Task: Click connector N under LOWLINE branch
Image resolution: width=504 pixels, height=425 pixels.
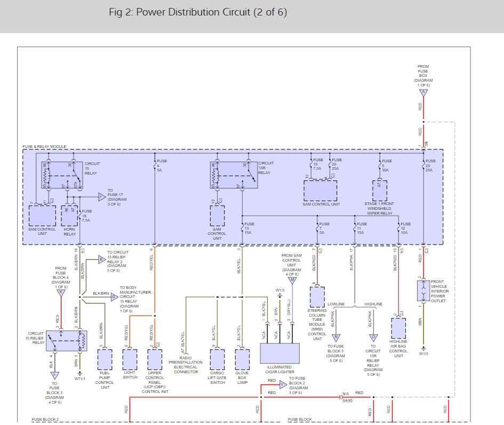Action: tap(336, 337)
